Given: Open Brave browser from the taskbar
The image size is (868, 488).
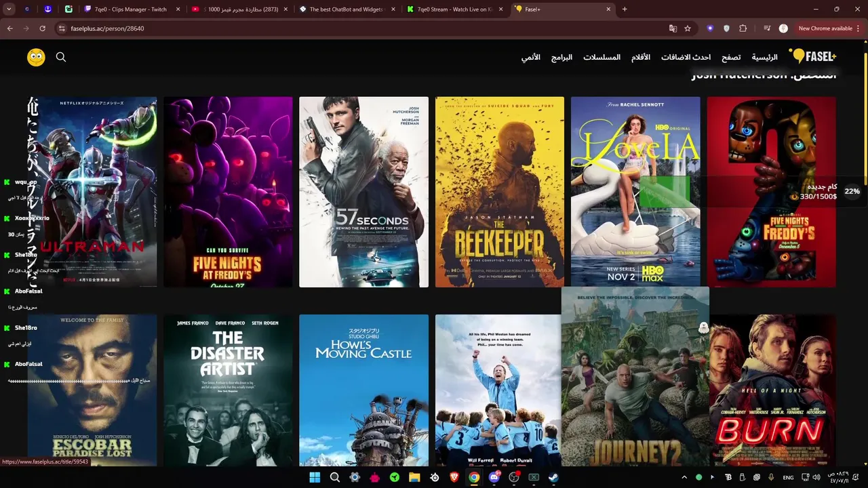Looking at the screenshot, I should point(454,477).
